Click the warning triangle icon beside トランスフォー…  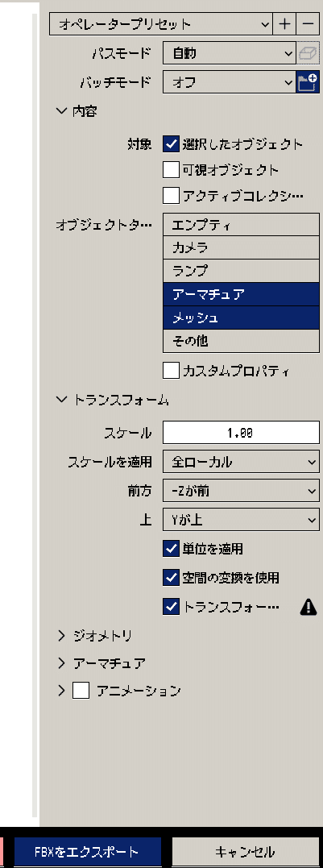308,607
